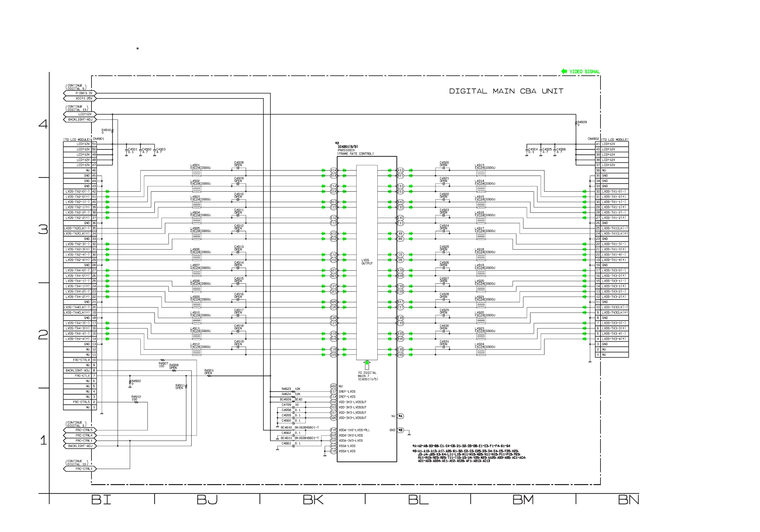Click the *A pin list footnote
The image size is (760, 532).
coord(461,446)
